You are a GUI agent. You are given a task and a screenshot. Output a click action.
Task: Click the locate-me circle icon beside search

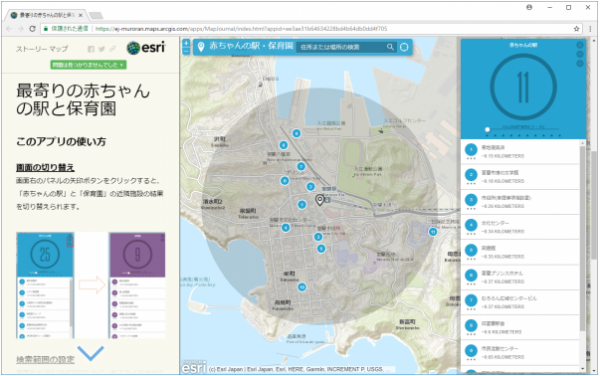click(x=404, y=47)
